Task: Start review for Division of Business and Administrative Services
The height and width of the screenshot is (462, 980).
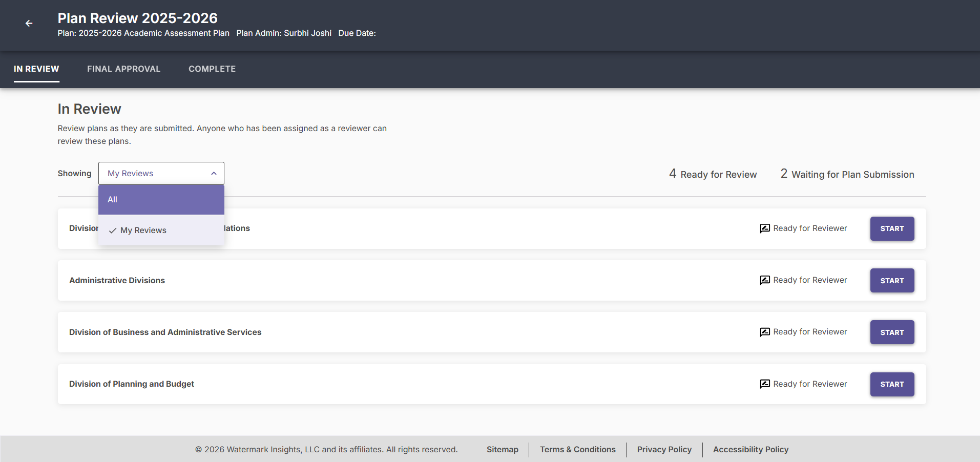Action: (x=892, y=332)
